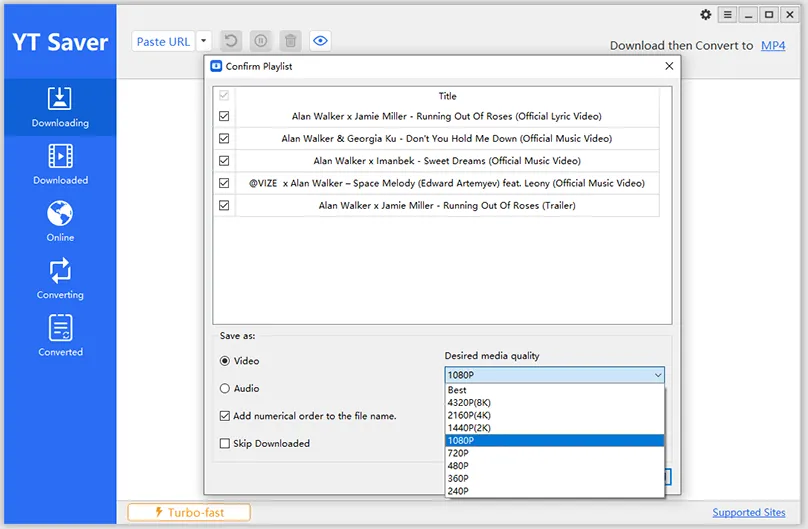Open the Downloading section in sidebar

(x=60, y=107)
